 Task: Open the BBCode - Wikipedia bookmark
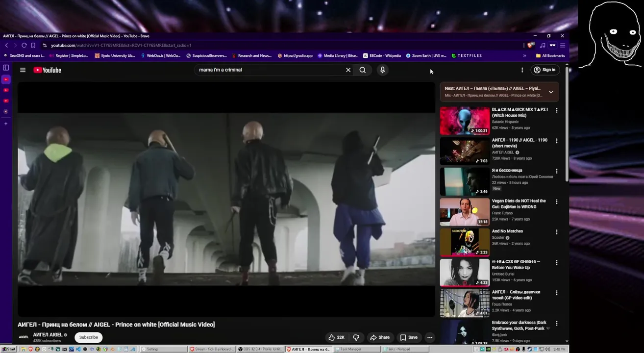click(x=382, y=55)
